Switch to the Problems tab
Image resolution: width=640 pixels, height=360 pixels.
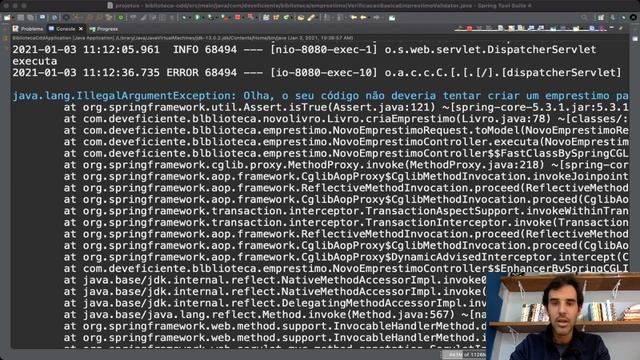coord(28,29)
